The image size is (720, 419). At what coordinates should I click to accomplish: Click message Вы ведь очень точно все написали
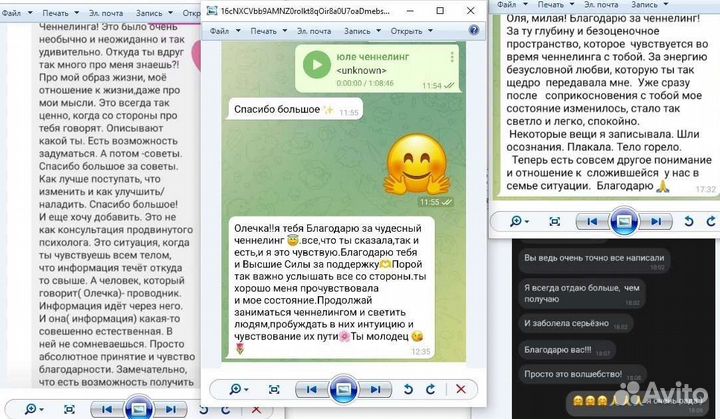coord(595,260)
